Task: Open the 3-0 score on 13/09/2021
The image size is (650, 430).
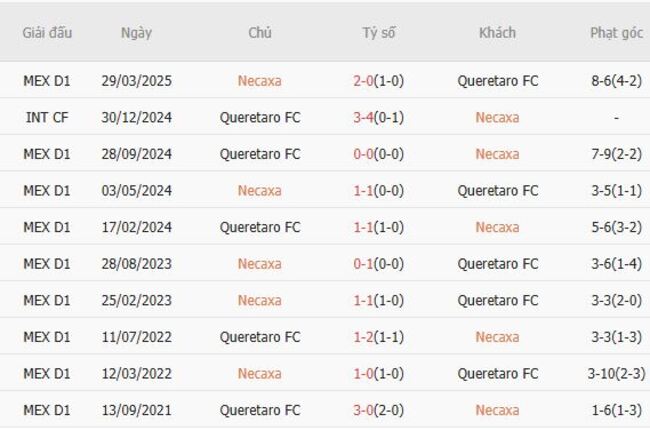Action: [x=378, y=410]
